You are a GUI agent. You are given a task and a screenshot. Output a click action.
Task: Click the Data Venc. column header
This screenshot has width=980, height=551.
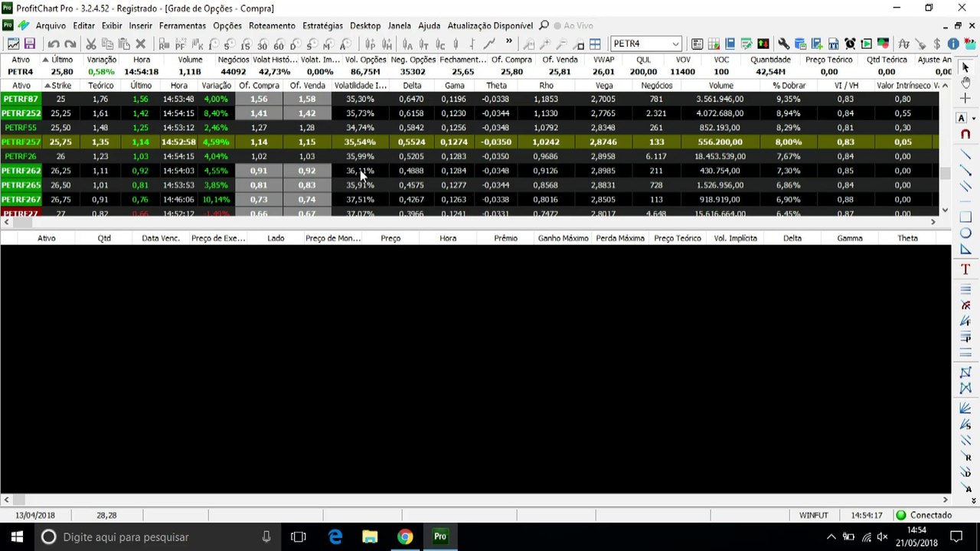tap(161, 238)
